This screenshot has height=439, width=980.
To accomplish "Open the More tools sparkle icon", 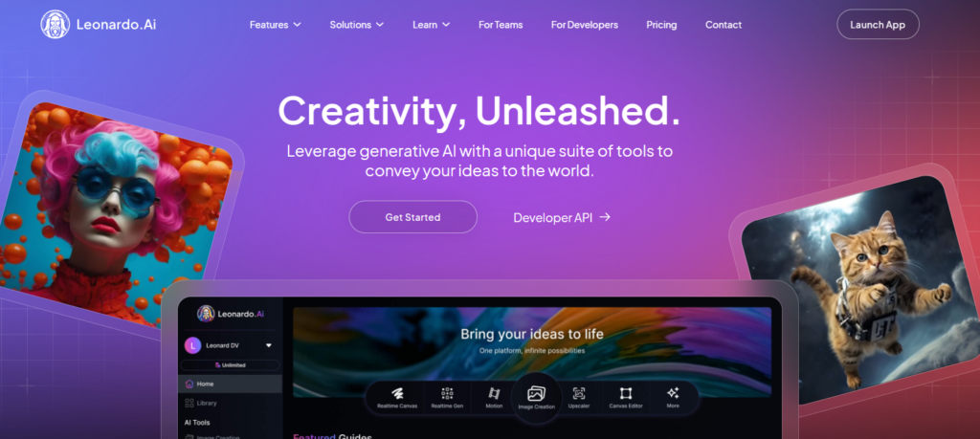I will click(673, 393).
